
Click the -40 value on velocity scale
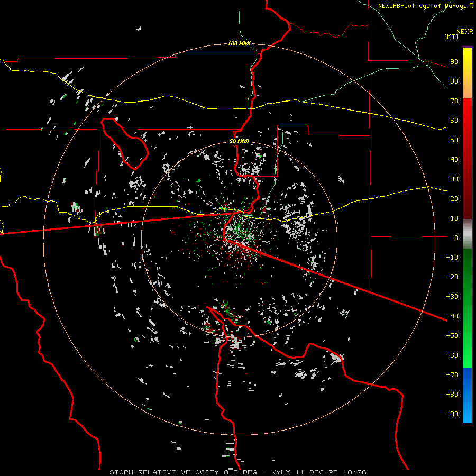pyautogui.click(x=452, y=316)
